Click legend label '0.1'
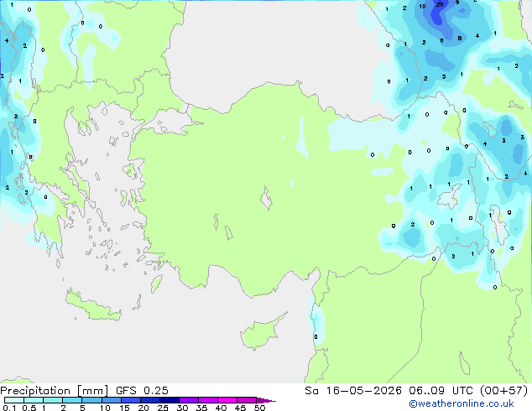 pos(9,408)
